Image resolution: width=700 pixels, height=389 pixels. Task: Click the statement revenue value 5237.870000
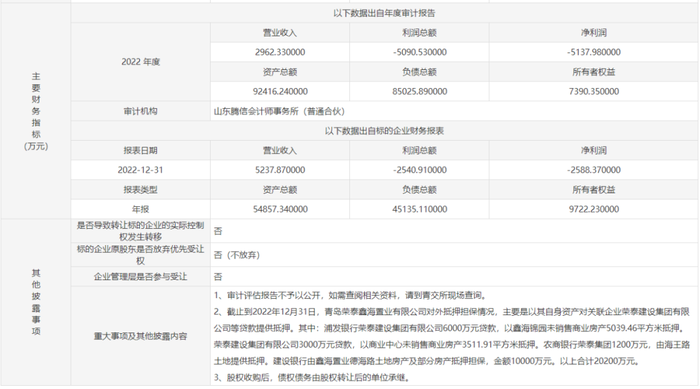tap(280, 170)
